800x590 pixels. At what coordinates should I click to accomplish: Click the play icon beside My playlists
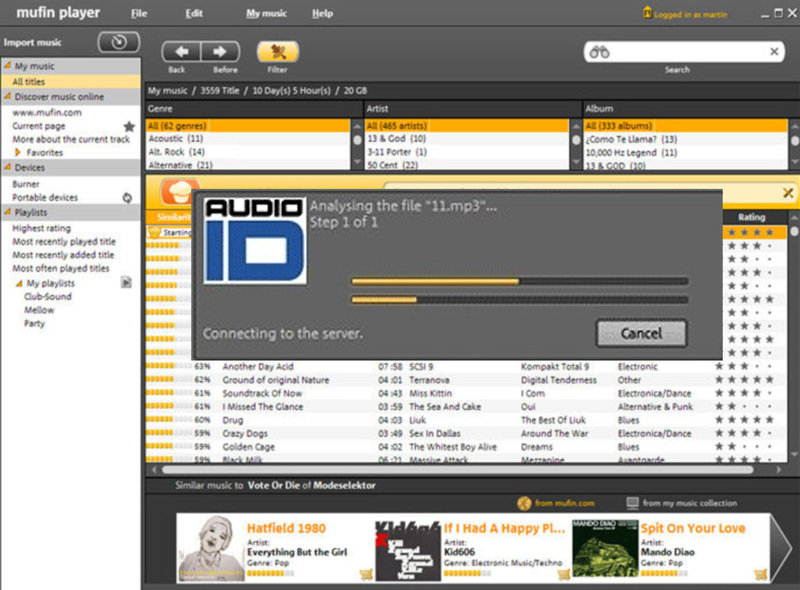126,282
